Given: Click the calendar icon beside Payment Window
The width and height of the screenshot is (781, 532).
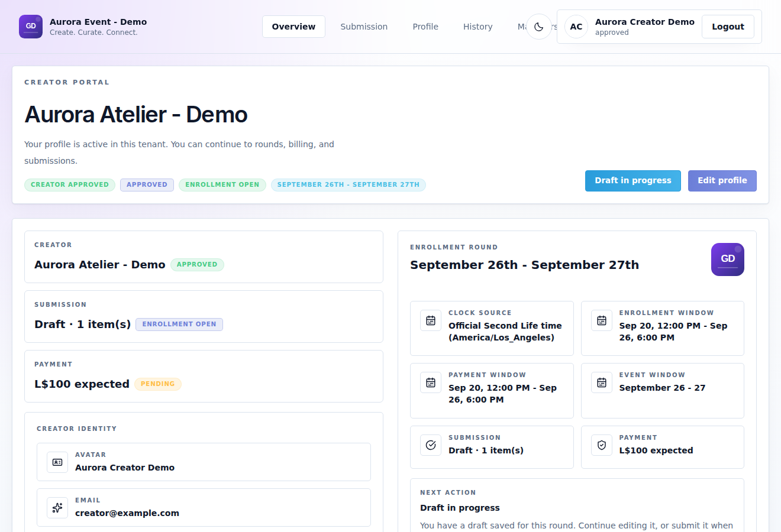Looking at the screenshot, I should (431, 382).
